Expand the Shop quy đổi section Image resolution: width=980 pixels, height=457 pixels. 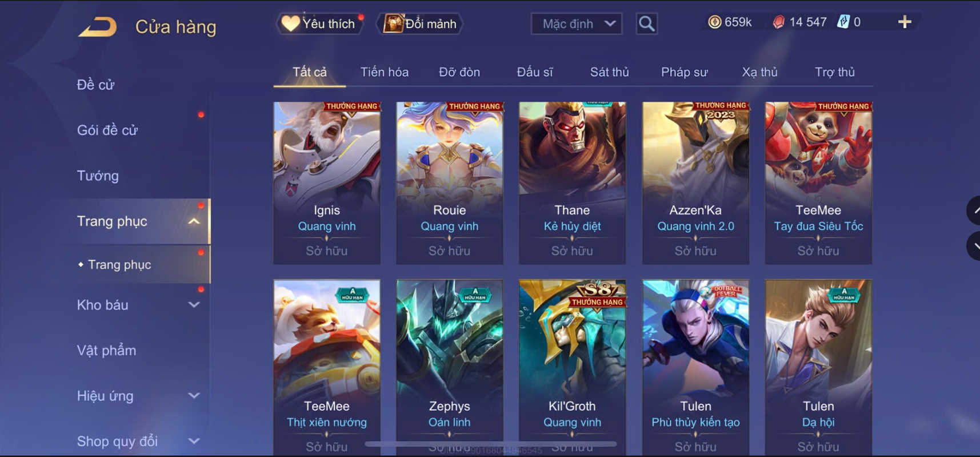click(x=194, y=441)
